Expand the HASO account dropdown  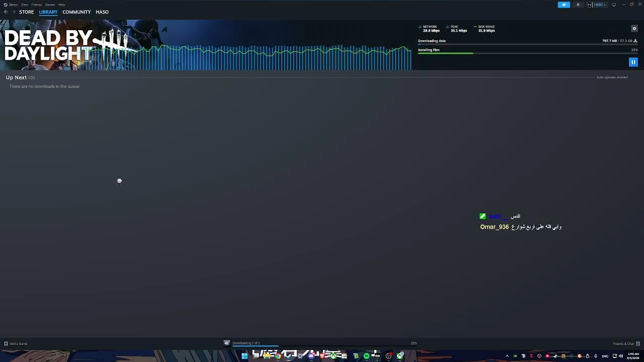(x=600, y=5)
